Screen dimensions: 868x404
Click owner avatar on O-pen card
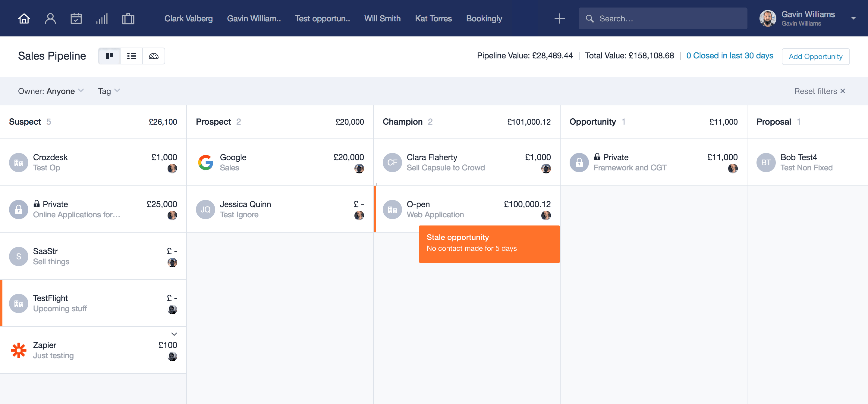(546, 215)
